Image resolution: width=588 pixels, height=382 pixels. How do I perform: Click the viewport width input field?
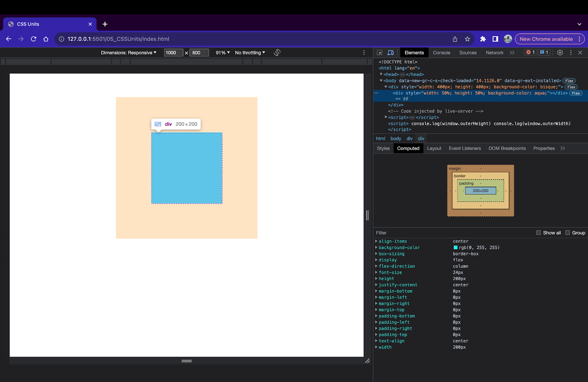coord(173,53)
